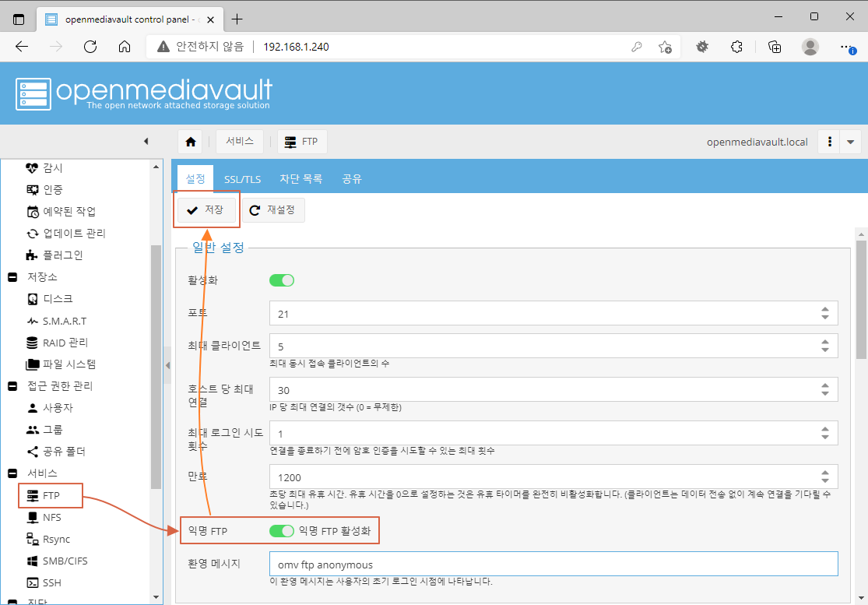
Task: Open browser home page button
Action: pos(125,47)
